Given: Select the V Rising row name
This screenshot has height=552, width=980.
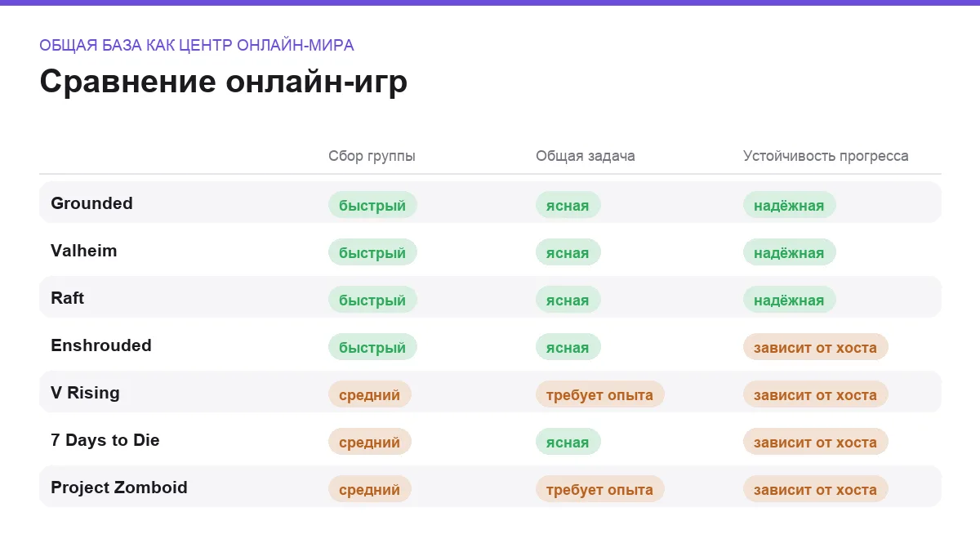Looking at the screenshot, I should coord(85,393).
